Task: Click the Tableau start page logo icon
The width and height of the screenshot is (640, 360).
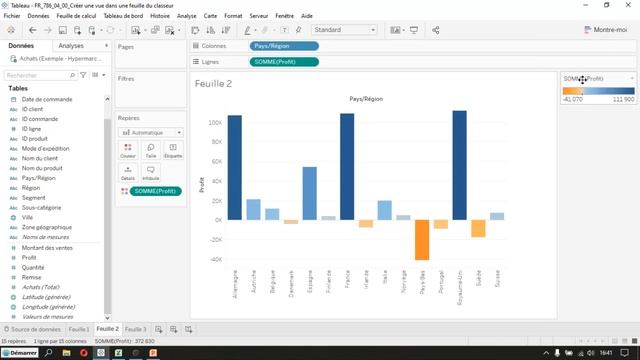Action: click(11, 30)
